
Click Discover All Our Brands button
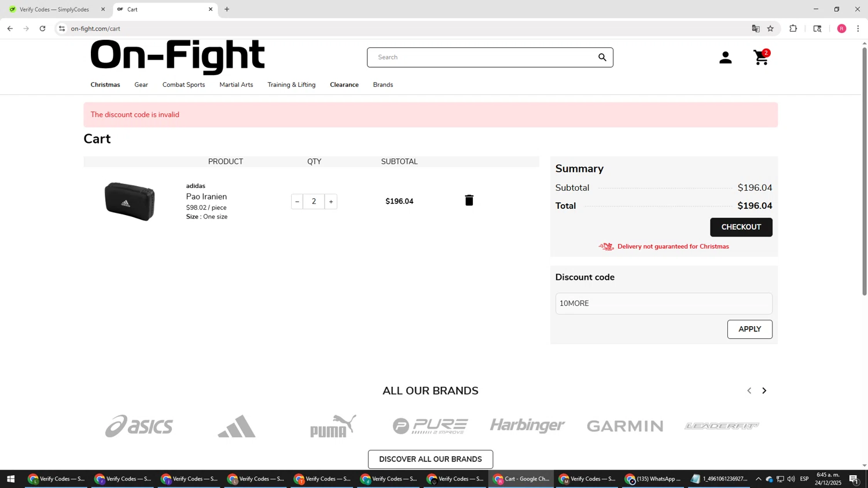tap(431, 459)
